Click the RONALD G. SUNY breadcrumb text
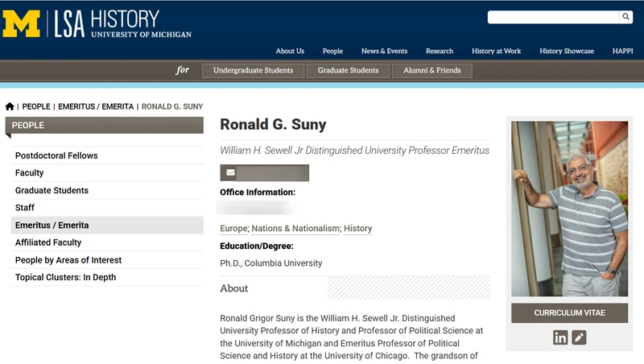The height and width of the screenshot is (364, 644). (172, 106)
